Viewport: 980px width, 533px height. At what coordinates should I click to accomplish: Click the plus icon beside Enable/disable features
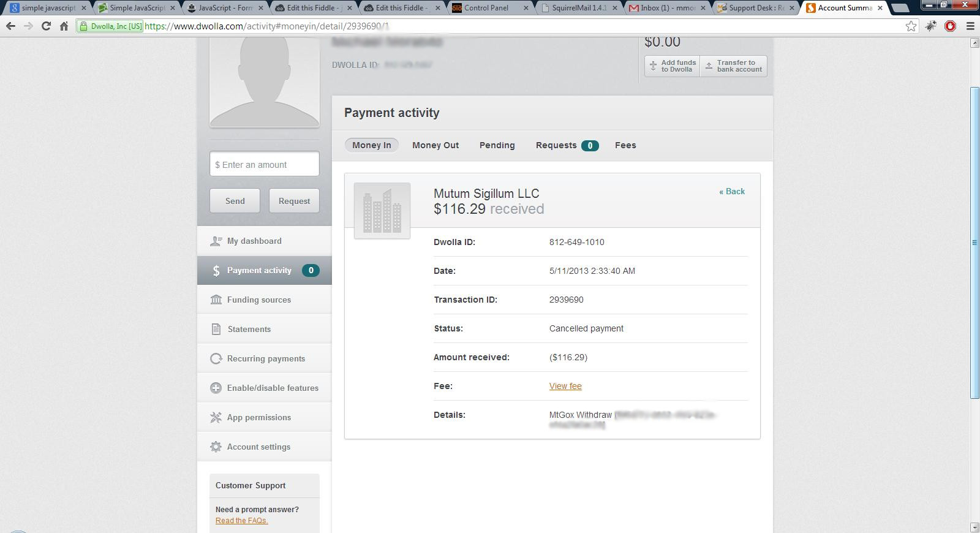[x=216, y=388]
